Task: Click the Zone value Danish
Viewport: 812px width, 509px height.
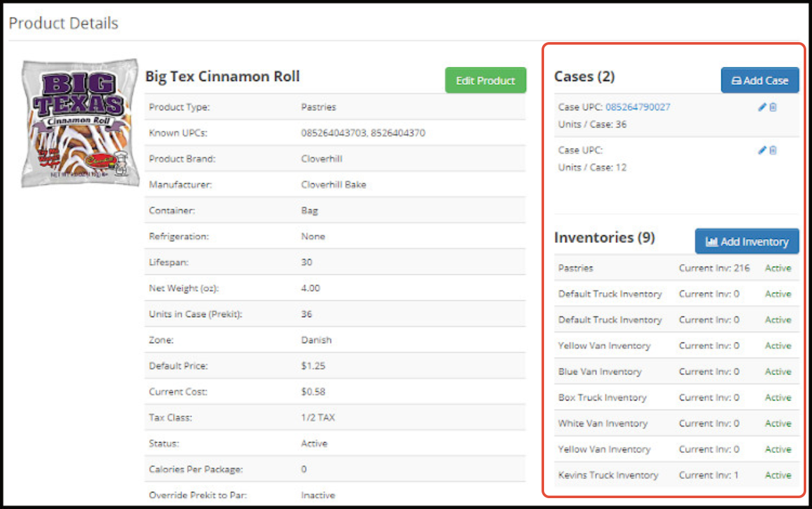Action: (316, 340)
